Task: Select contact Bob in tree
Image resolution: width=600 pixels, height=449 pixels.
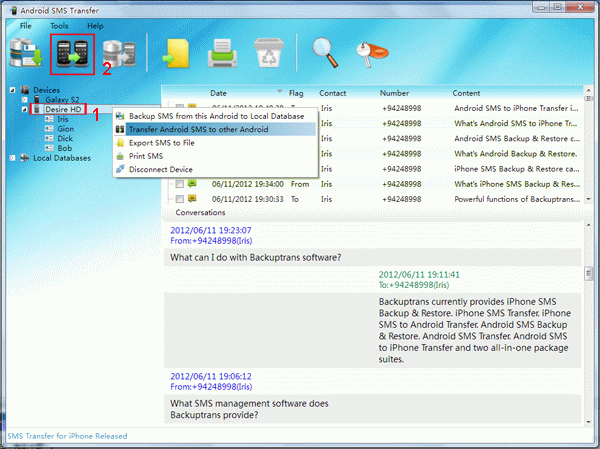Action: tap(64, 148)
